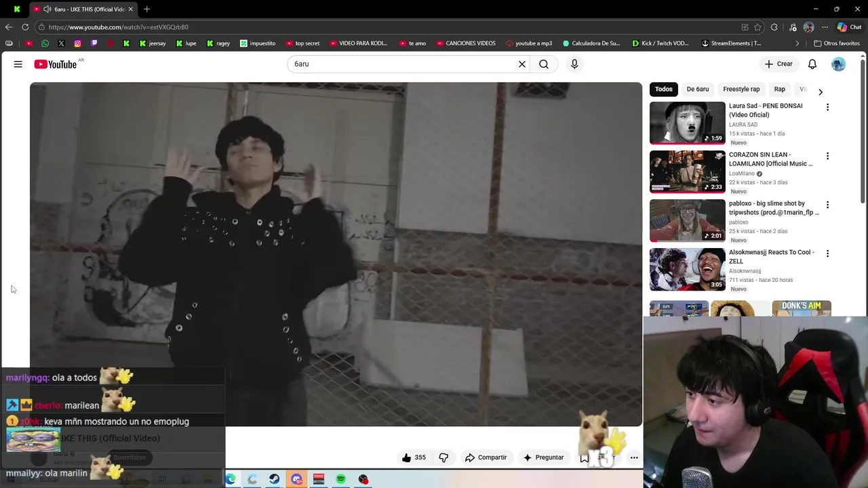Image resolution: width=868 pixels, height=488 pixels.
Task: Expand hidden bookmarks with the overflow chevron
Action: coord(797,43)
